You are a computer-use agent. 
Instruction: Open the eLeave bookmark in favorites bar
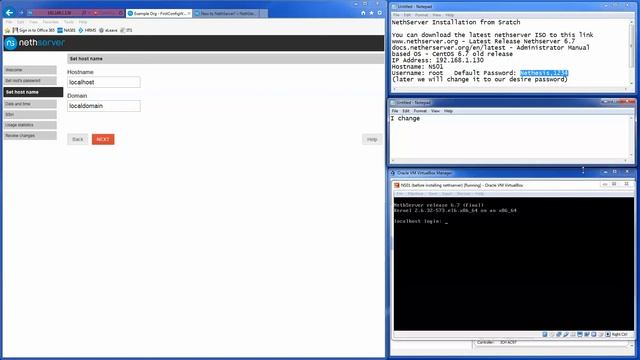point(108,30)
